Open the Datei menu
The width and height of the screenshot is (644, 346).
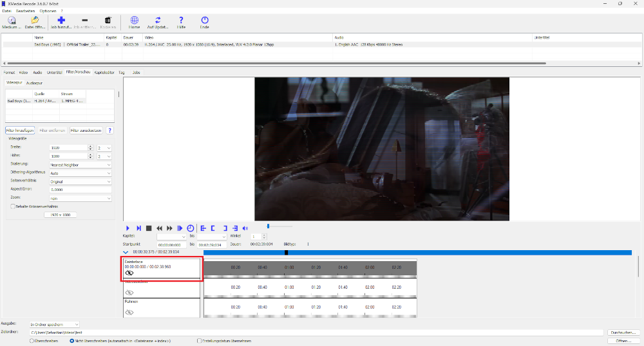coord(6,11)
